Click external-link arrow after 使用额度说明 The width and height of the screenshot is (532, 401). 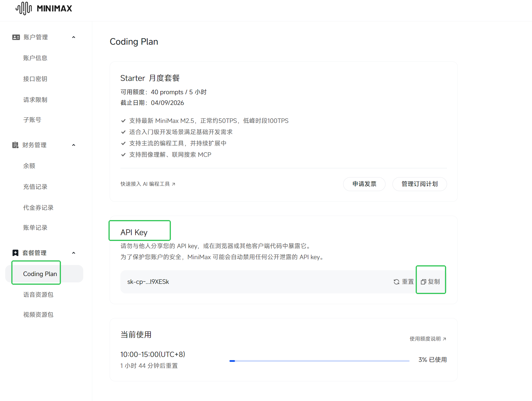point(444,339)
